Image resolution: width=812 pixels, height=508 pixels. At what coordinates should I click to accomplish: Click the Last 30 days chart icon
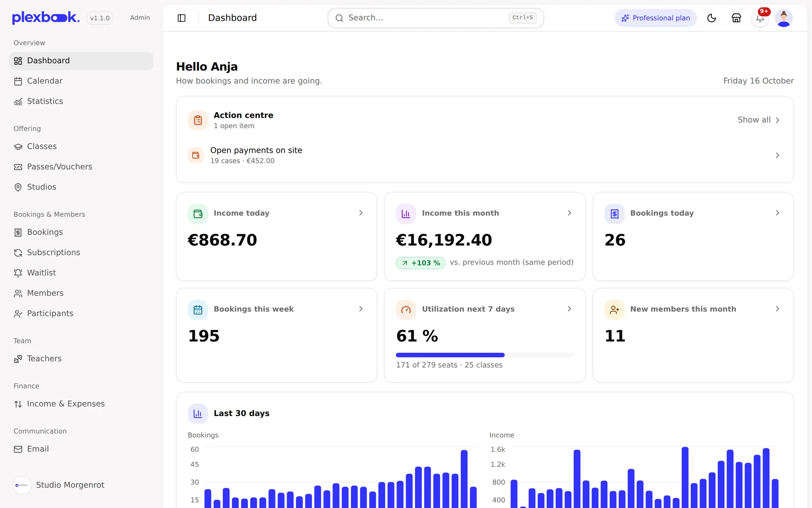coord(198,414)
